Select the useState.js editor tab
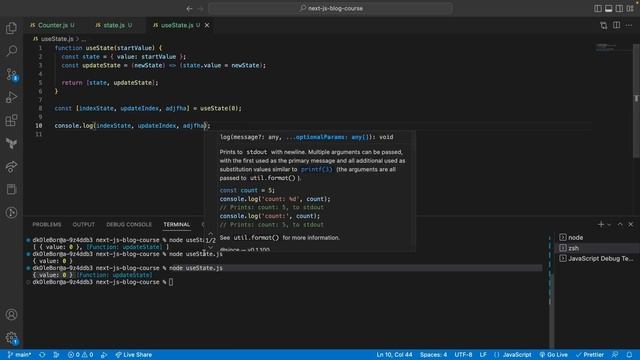The width and height of the screenshot is (640, 360). click(x=177, y=25)
